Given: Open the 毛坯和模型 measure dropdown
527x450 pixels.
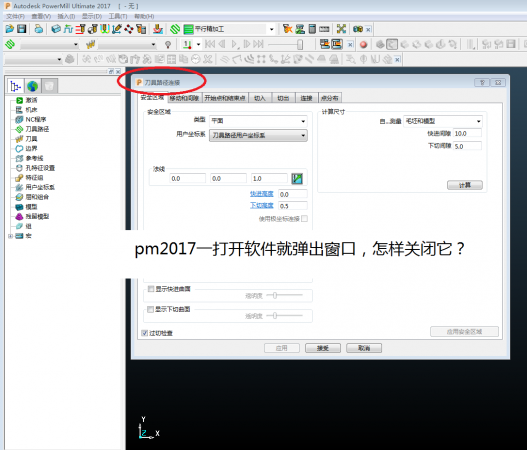Looking at the screenshot, I should pyautogui.click(x=443, y=121).
